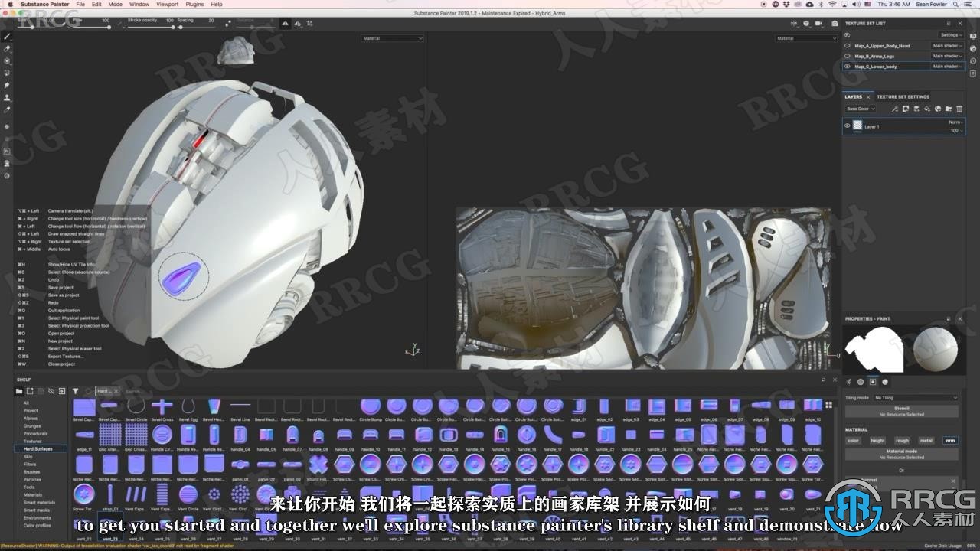Click the Layer 1 thumbnail
The height and width of the screenshot is (551, 980).
point(857,126)
